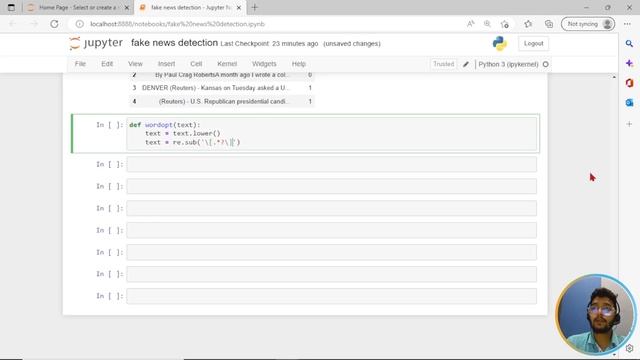Click the Python logo icon

500,43
